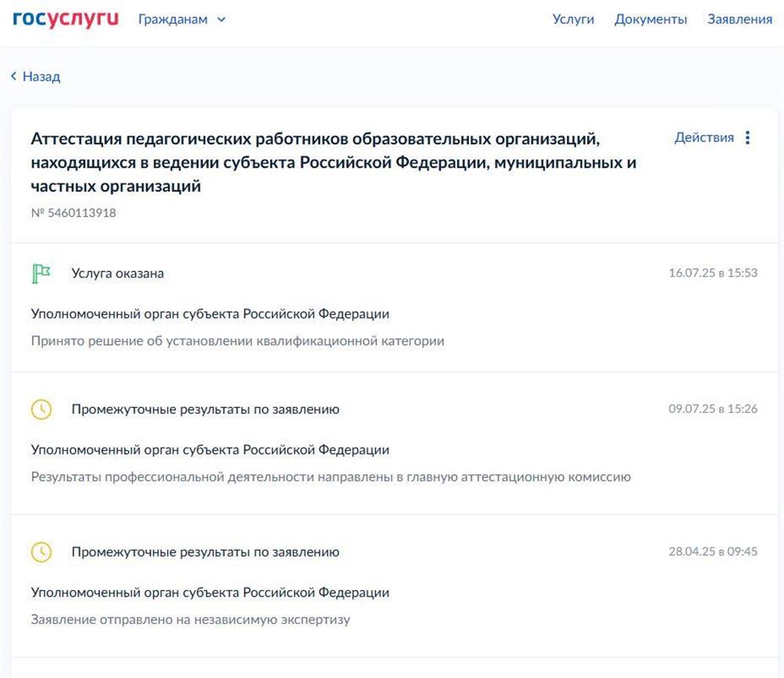Viewport: 784px width, 678px height.
Task: Click the Услуга оказана status text
Action: click(x=118, y=274)
